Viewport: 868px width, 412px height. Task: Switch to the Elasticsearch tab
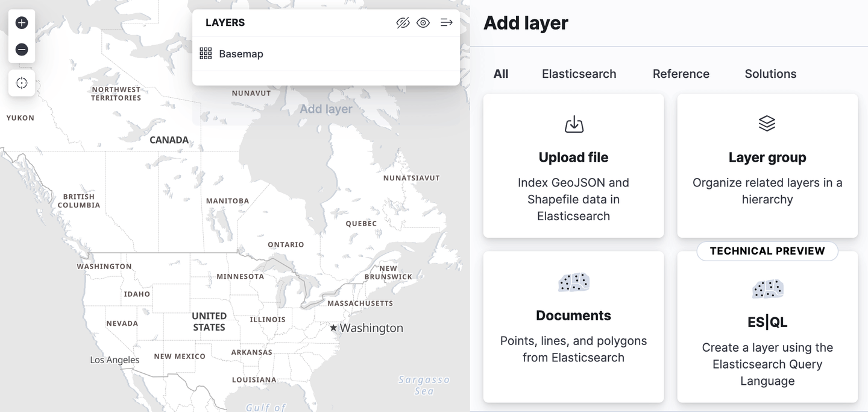[579, 74]
